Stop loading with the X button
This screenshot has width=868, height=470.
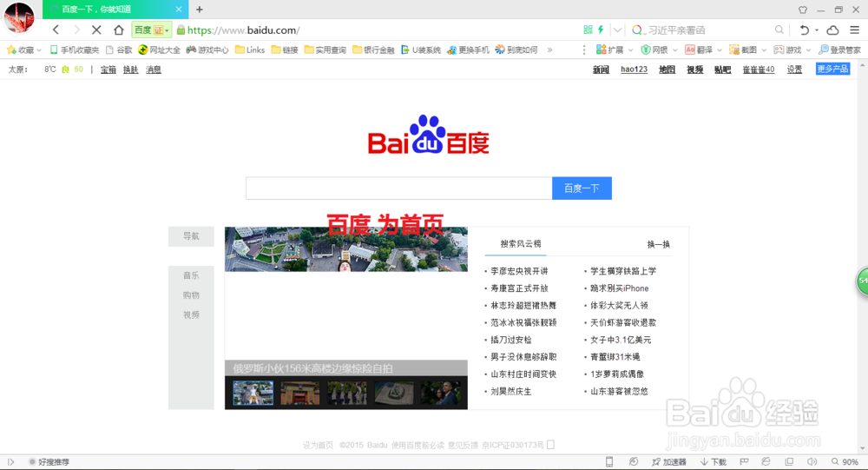pos(96,30)
